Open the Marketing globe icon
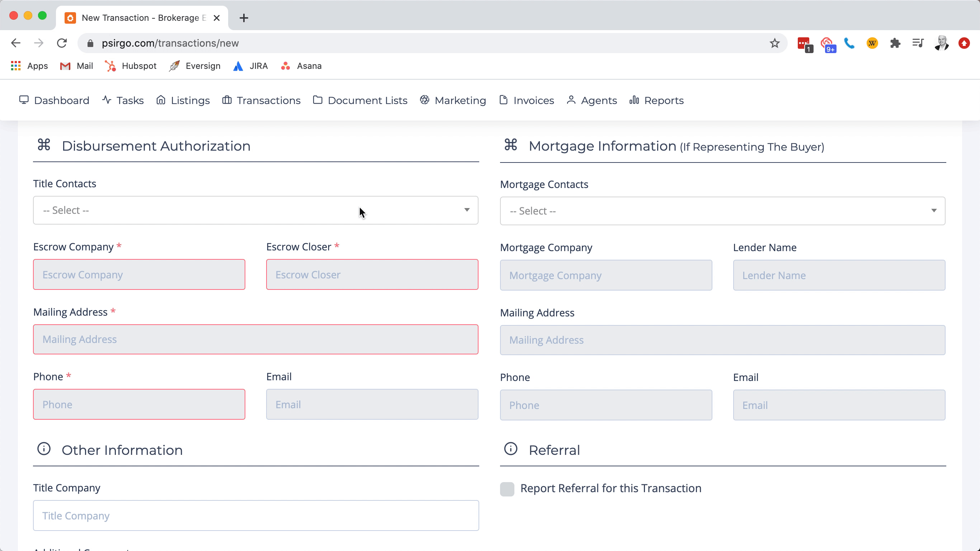Image resolution: width=980 pixels, height=551 pixels. tap(424, 100)
